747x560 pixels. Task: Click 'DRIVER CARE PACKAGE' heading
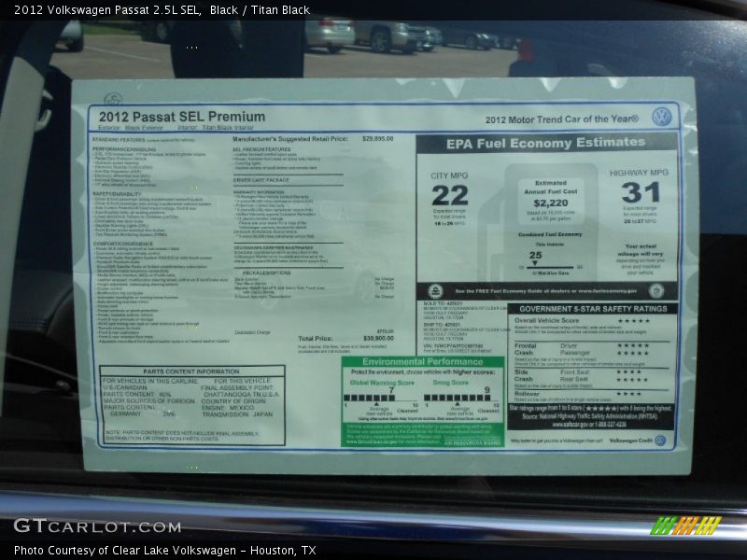[x=261, y=180]
